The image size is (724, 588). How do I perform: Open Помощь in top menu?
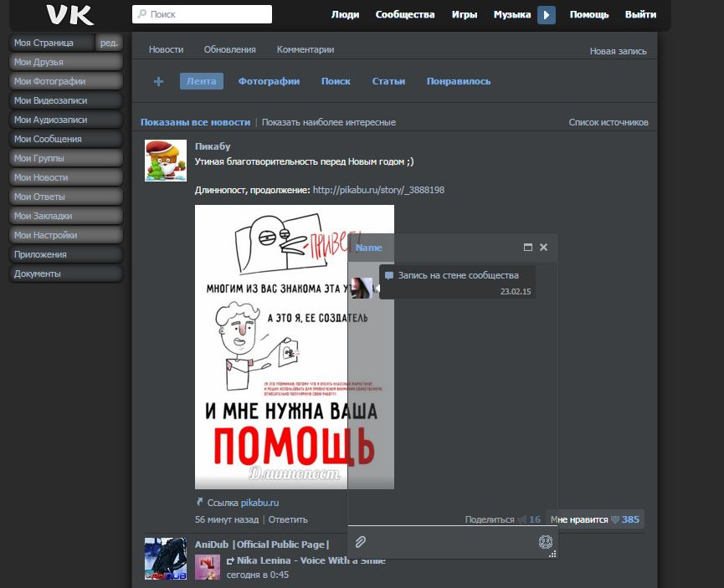(589, 15)
